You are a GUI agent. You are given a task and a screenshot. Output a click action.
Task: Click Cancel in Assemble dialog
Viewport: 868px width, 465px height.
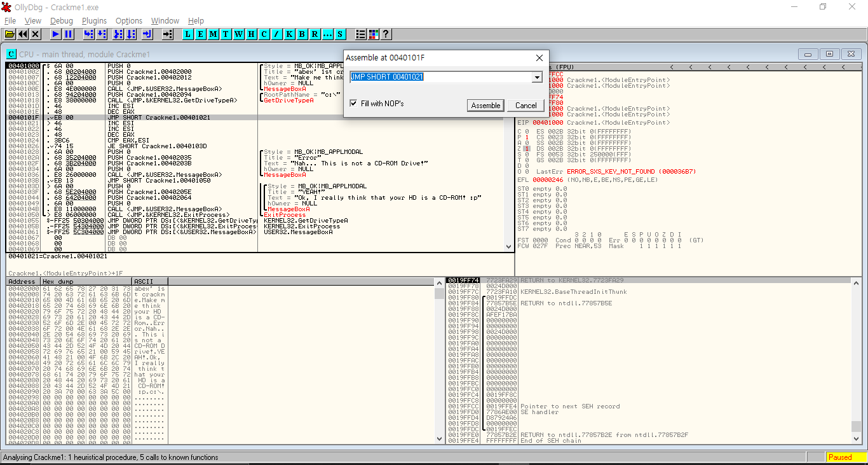pos(526,106)
